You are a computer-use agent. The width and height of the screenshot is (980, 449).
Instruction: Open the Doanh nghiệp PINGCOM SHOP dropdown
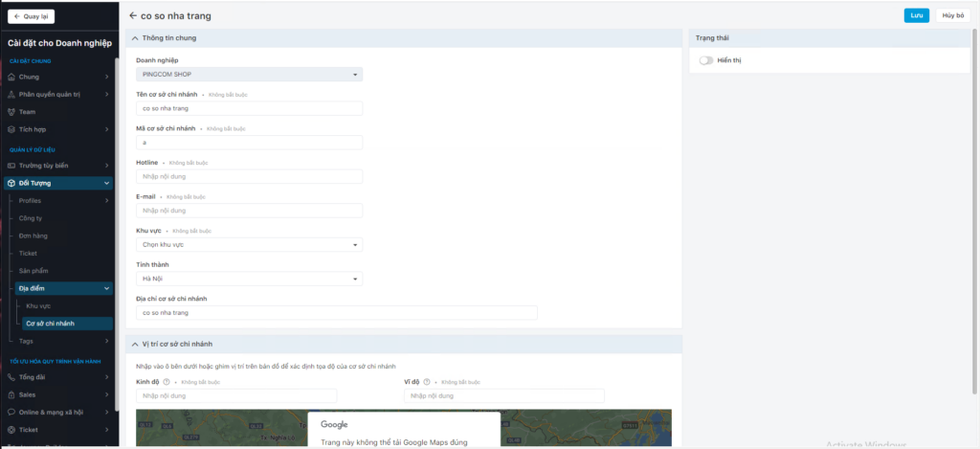point(250,75)
